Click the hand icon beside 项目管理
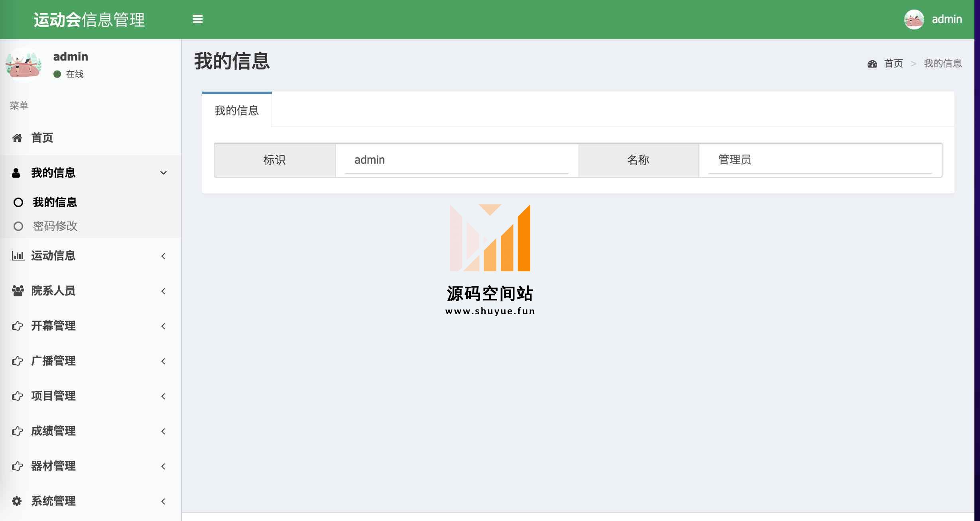 click(18, 396)
